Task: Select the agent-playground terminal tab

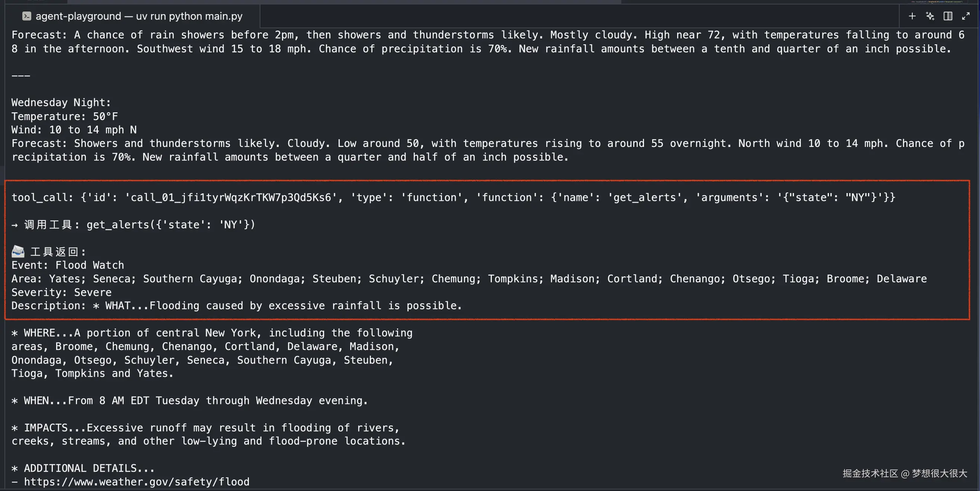Action: pos(138,16)
